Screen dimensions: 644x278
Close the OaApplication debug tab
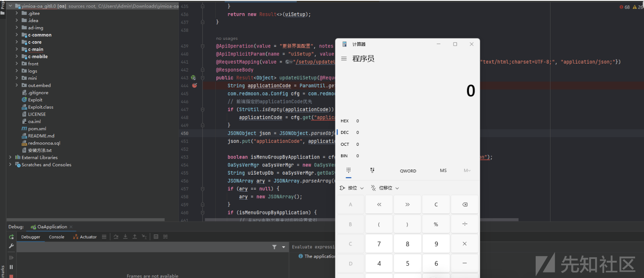coord(71,227)
